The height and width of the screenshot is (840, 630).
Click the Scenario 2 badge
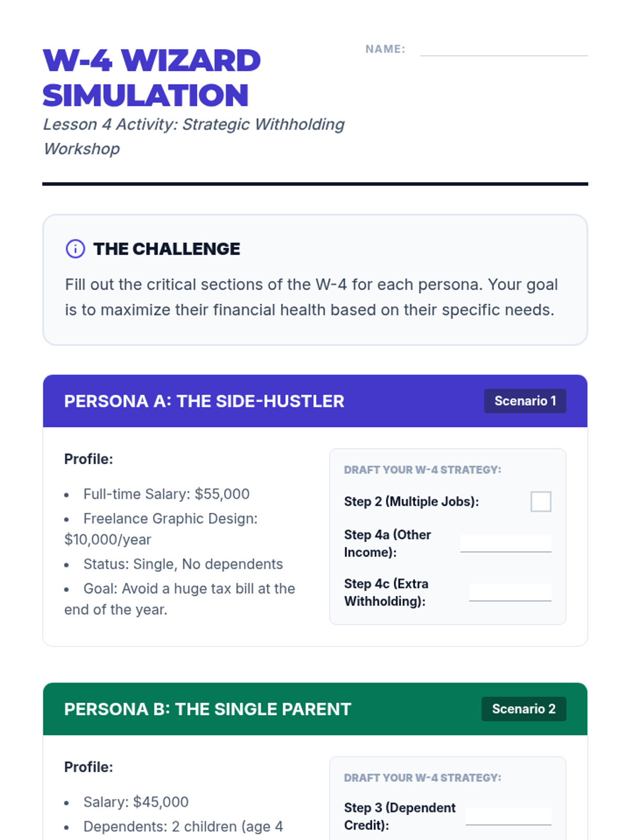pyautogui.click(x=524, y=709)
